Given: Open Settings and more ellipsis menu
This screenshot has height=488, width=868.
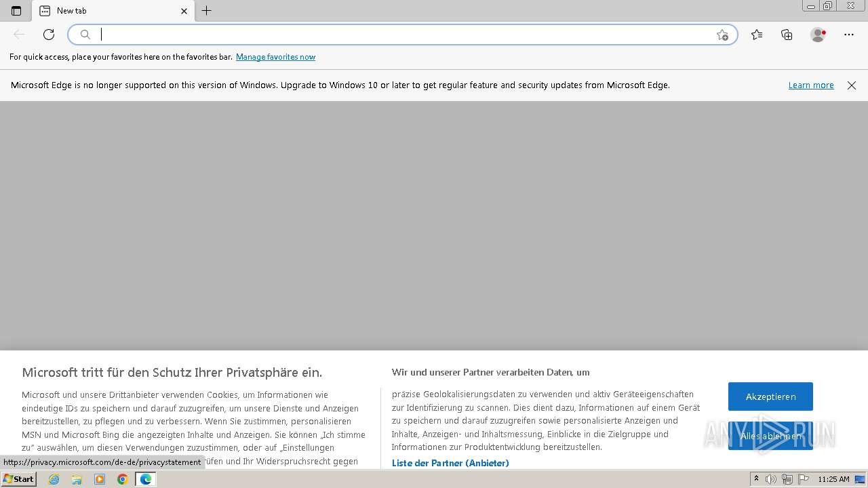Looking at the screenshot, I should [849, 35].
